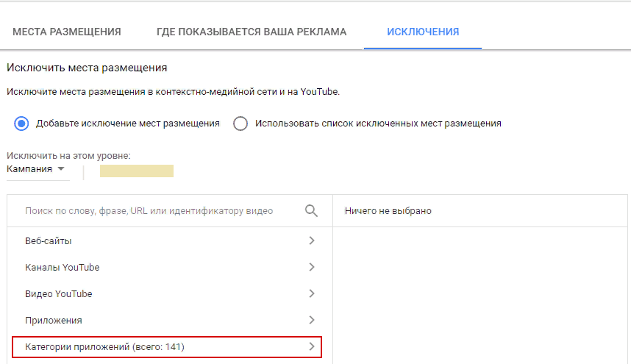This screenshot has width=631, height=364.
Task: Select radio 'Использовать список исключенных мест размещения'
Action: point(240,124)
